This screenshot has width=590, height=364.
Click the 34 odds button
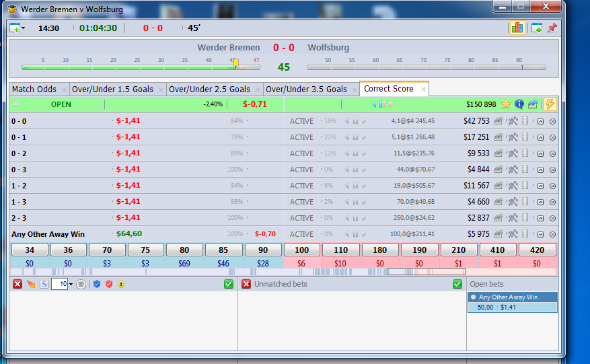click(x=30, y=250)
